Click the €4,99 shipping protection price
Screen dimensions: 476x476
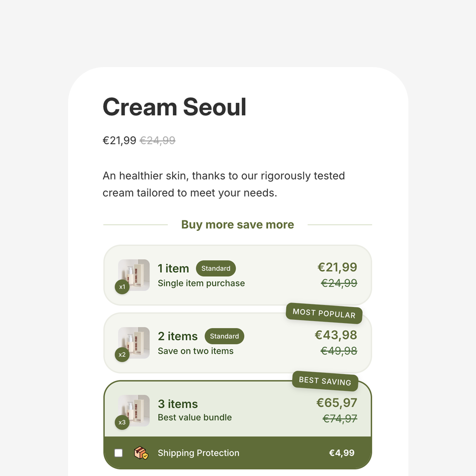tap(341, 453)
